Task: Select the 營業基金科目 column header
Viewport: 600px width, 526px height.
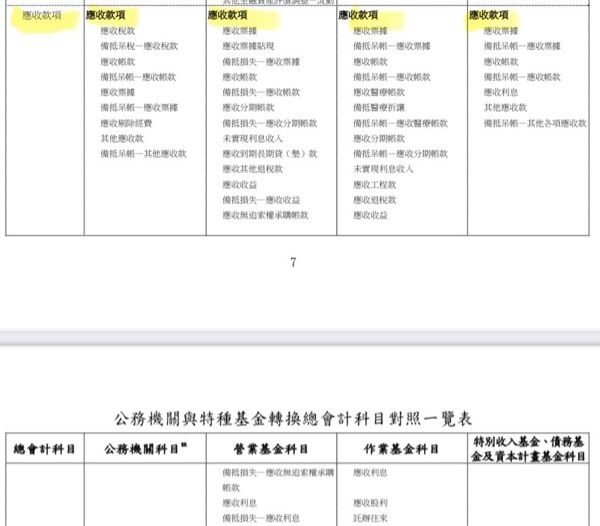Action: [x=270, y=449]
